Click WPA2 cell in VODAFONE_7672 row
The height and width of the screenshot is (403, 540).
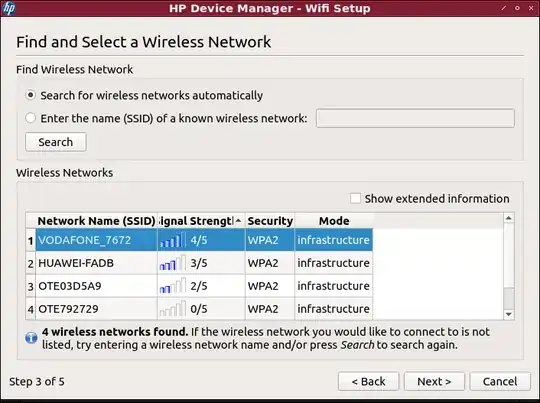(270, 240)
